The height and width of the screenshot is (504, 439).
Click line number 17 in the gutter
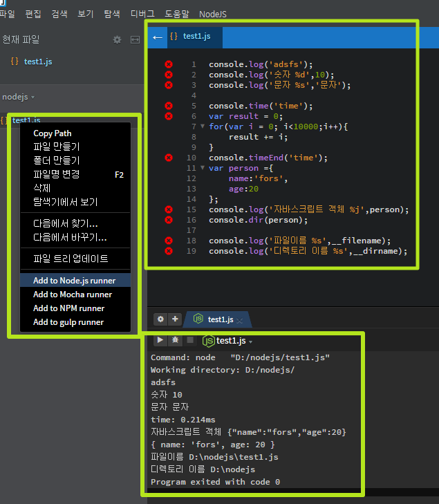[192, 230]
